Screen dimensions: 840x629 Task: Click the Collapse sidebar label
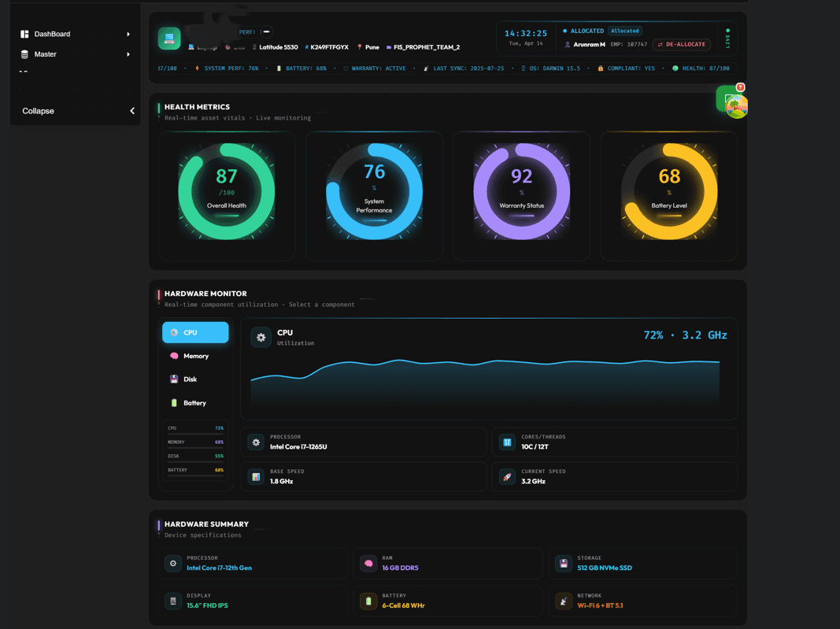pos(38,111)
